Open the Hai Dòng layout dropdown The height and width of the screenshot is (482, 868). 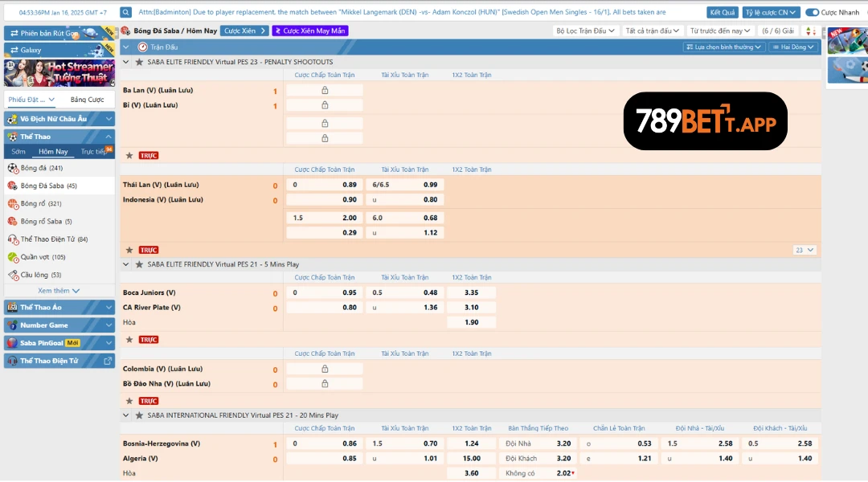pyautogui.click(x=793, y=47)
